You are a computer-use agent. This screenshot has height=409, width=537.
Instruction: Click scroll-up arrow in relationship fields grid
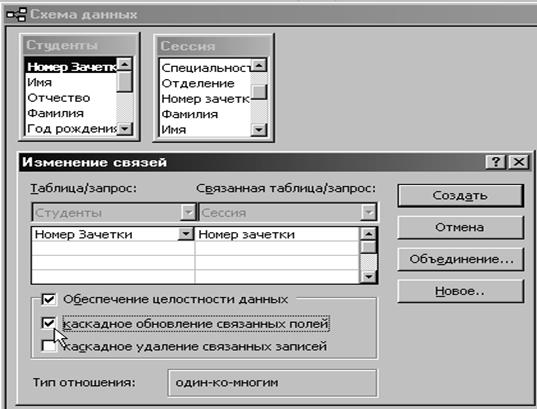[369, 234]
